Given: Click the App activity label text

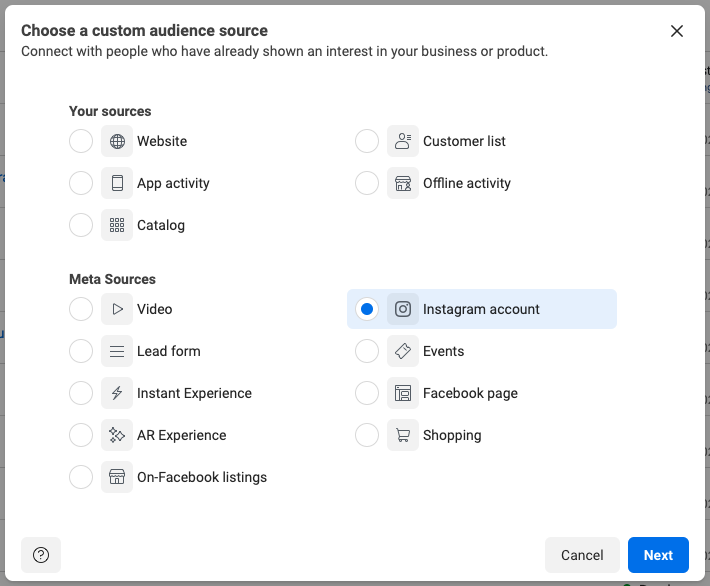Looking at the screenshot, I should (173, 183).
